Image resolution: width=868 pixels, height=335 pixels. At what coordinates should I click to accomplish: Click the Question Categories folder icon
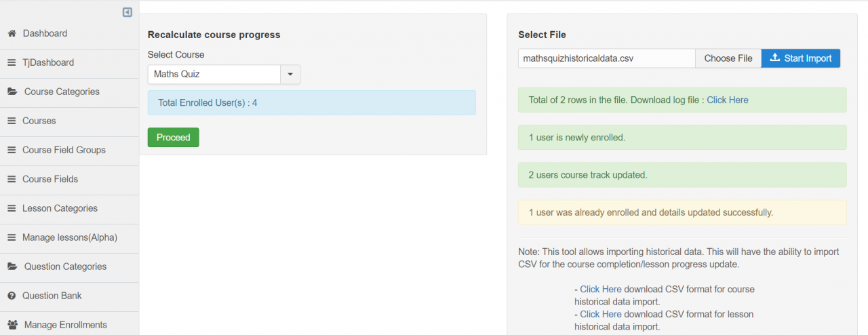(12, 267)
